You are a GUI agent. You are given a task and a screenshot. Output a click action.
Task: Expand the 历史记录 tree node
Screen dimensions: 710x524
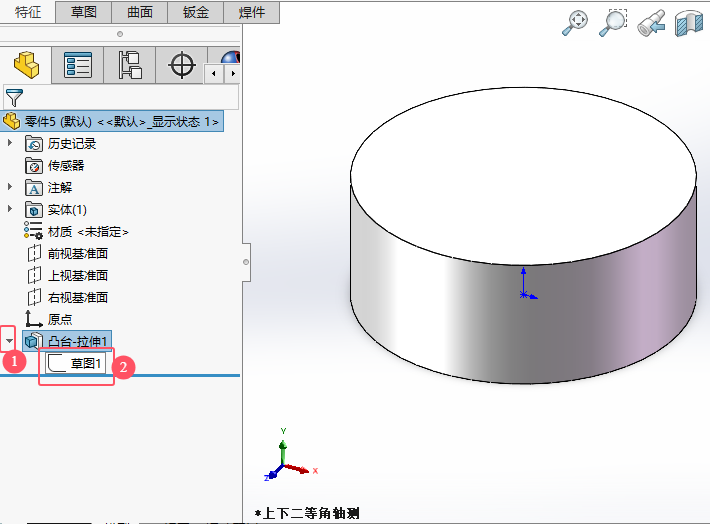coord(10,143)
